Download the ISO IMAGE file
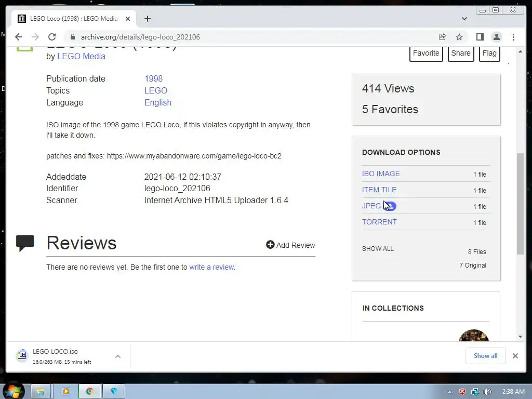 (381, 174)
